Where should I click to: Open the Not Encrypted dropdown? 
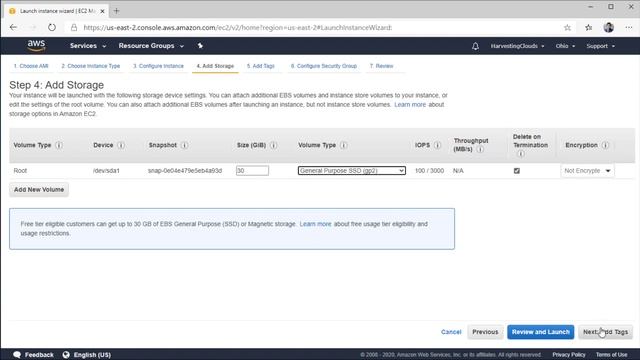[587, 171]
